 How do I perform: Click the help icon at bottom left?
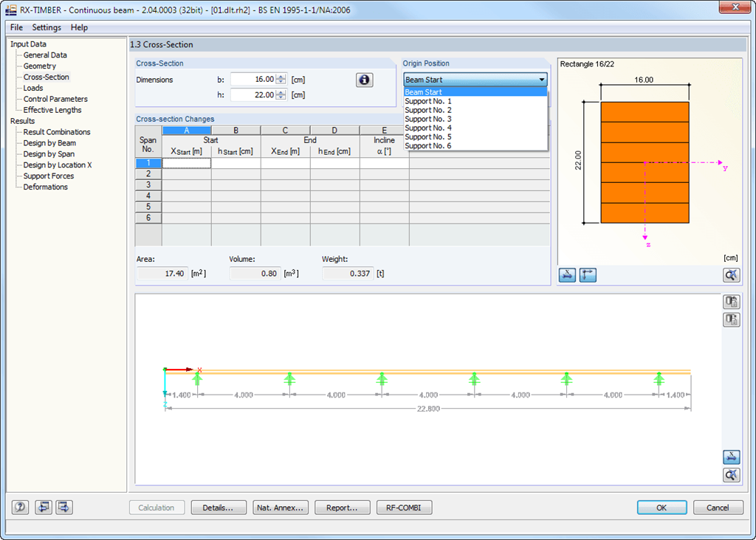point(20,508)
